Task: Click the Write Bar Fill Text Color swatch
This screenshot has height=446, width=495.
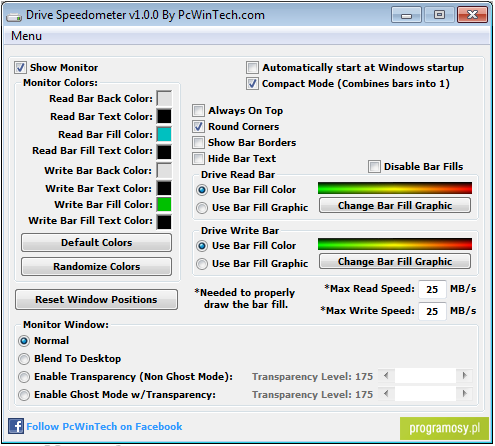Action: tap(164, 222)
